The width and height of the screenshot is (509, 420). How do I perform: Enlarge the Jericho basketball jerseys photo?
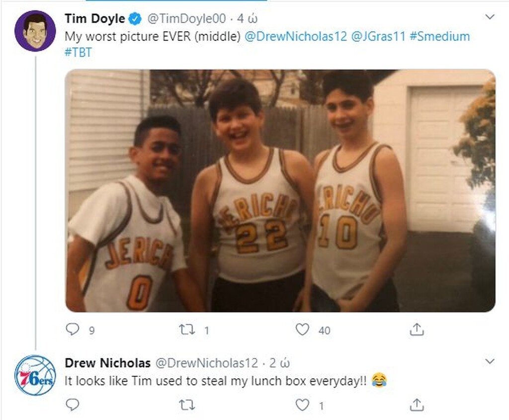[280, 191]
